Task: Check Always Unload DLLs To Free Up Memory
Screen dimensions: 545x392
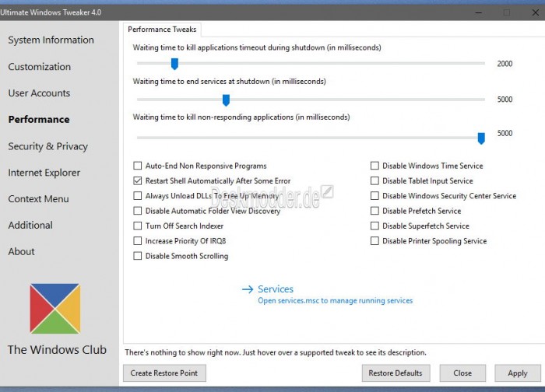Action: tap(138, 195)
